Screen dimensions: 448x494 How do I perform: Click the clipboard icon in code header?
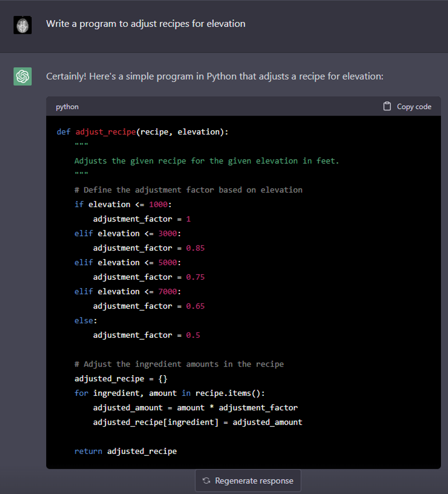pyautogui.click(x=387, y=107)
